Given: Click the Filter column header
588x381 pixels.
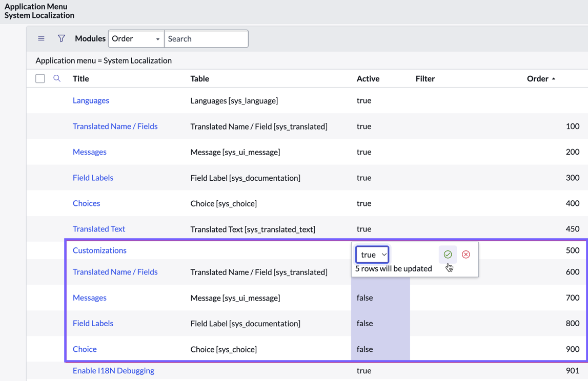Looking at the screenshot, I should (425, 79).
